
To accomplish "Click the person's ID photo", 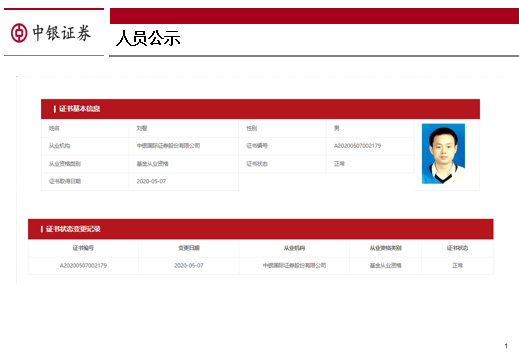I will pyautogui.click(x=443, y=154).
